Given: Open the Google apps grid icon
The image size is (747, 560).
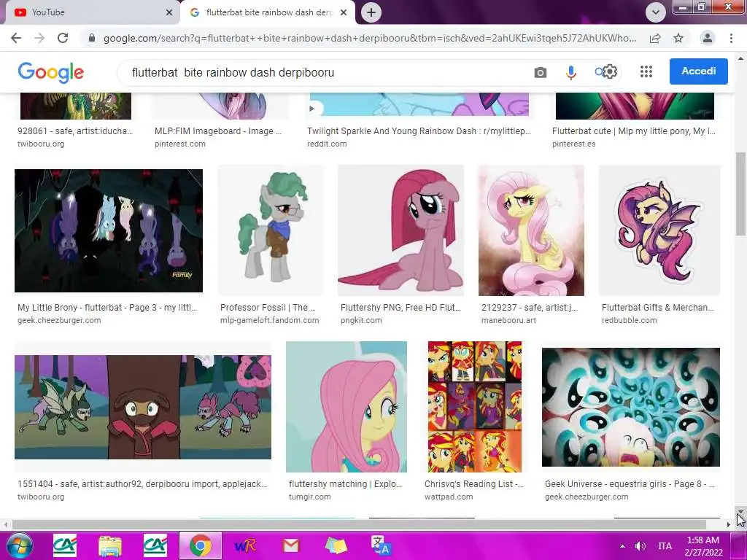Looking at the screenshot, I should pyautogui.click(x=646, y=71).
